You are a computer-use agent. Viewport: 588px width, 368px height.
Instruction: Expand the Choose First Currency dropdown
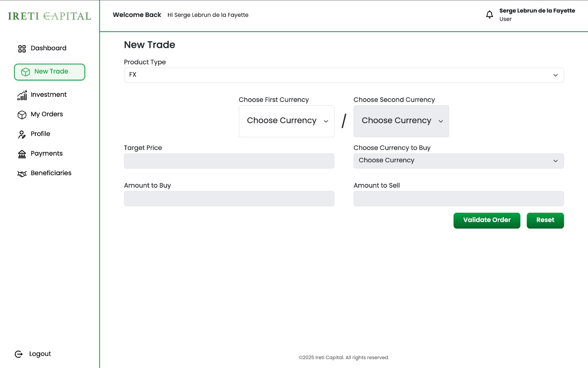tap(287, 121)
